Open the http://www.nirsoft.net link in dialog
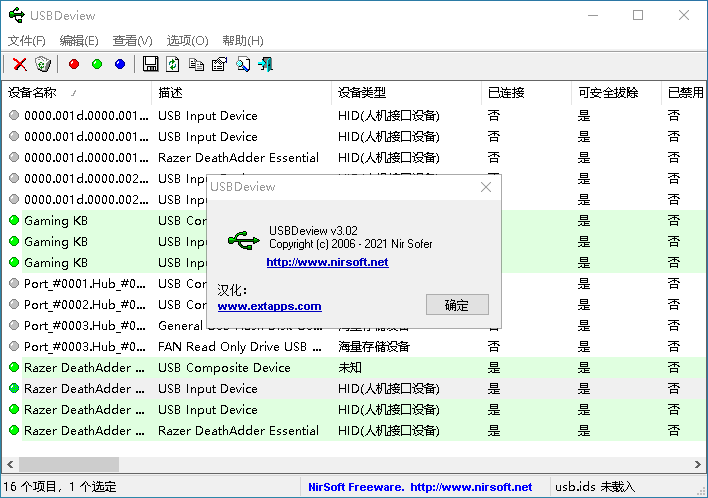Image resolution: width=708 pixels, height=498 pixels. (x=327, y=262)
